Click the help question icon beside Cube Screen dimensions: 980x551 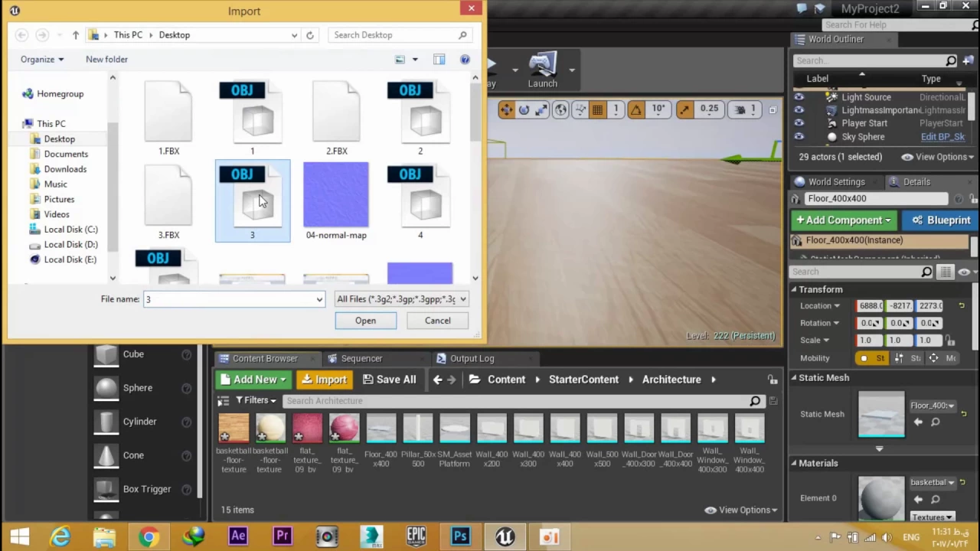pos(186,354)
